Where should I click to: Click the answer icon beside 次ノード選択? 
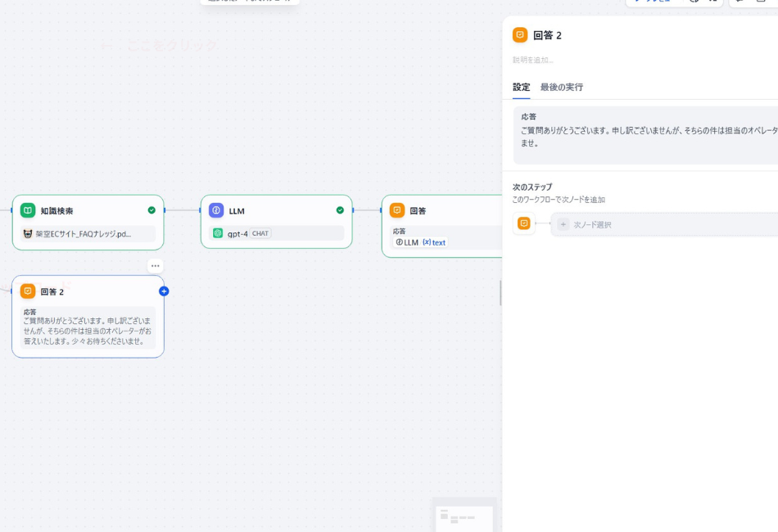point(523,223)
